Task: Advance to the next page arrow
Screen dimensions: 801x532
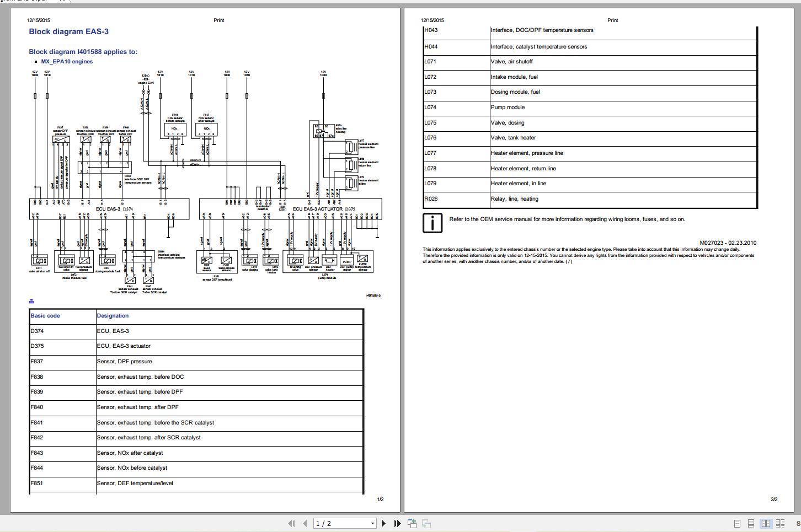Action: point(383,523)
